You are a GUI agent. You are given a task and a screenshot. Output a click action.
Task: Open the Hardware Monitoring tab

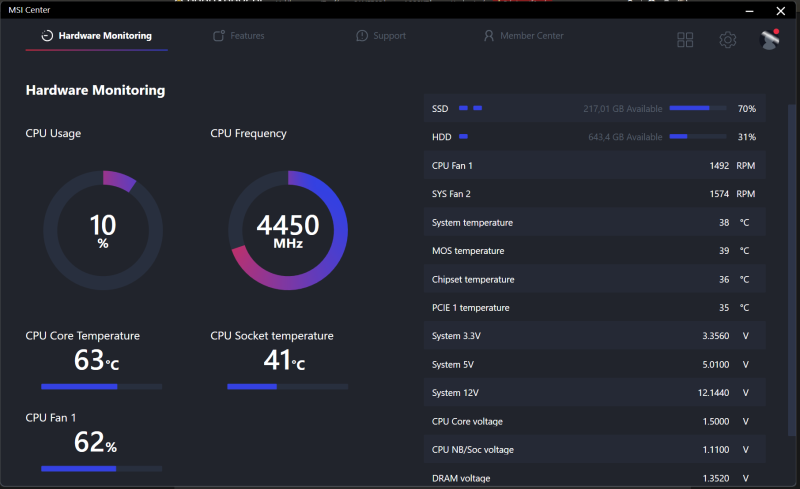96,36
